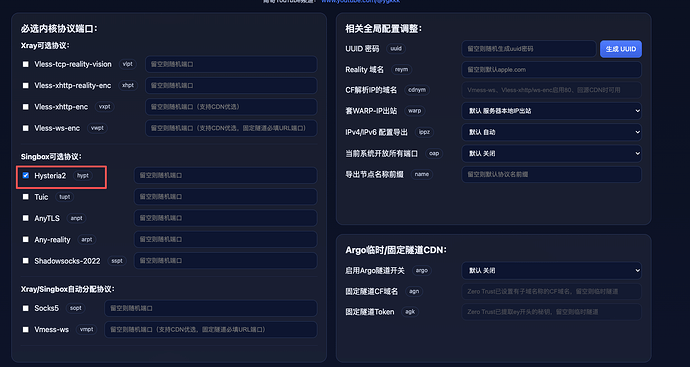The width and height of the screenshot is (690, 367).
Task: Focus the Vless-xhttp-enc port field
Action: [x=231, y=107]
